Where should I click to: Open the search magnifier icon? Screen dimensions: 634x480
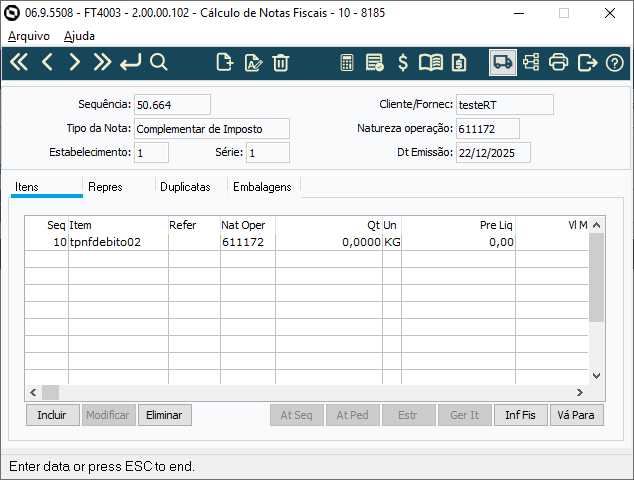[158, 63]
